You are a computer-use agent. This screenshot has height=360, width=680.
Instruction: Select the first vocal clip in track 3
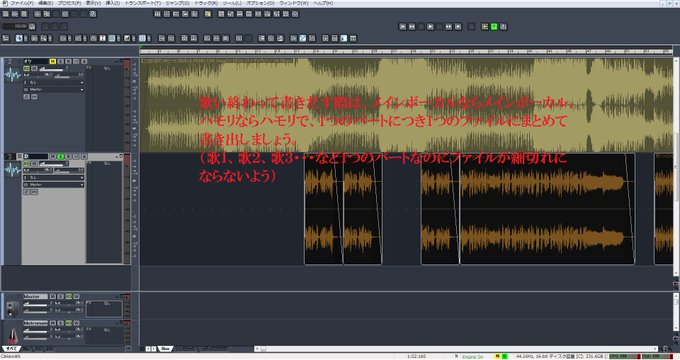tap(324, 209)
